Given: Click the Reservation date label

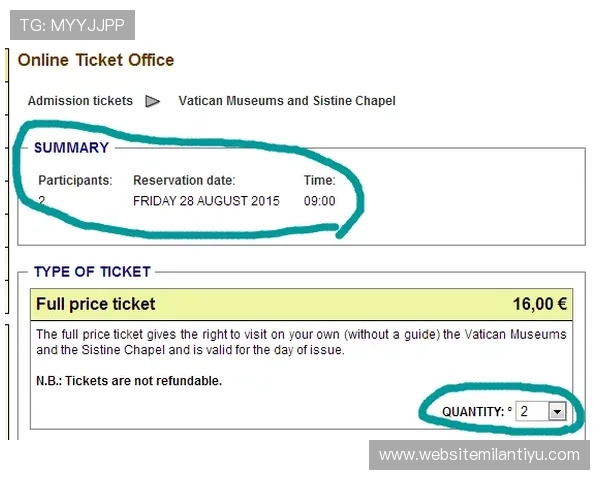Looking at the screenshot, I should click(184, 181).
